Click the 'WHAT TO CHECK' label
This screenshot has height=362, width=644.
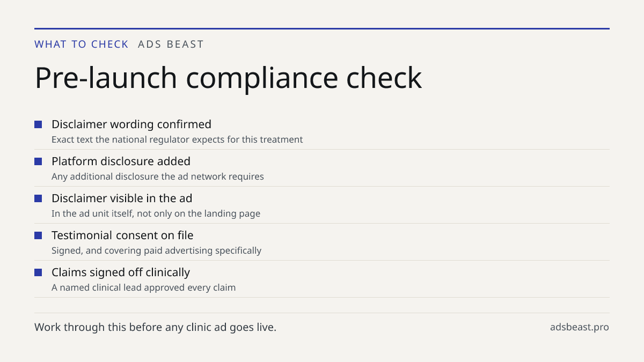pos(82,45)
